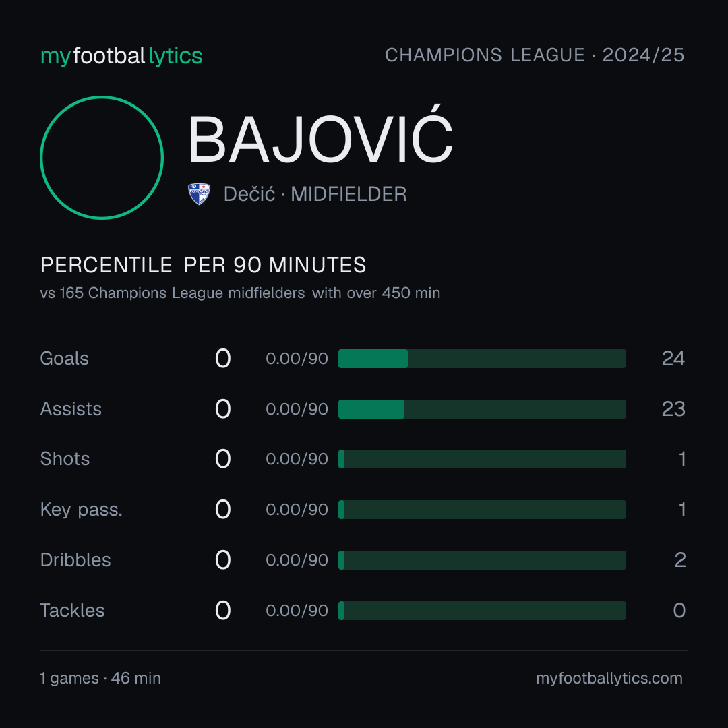Click the Shots percentile bar
This screenshot has width=728, height=728.
482,459
